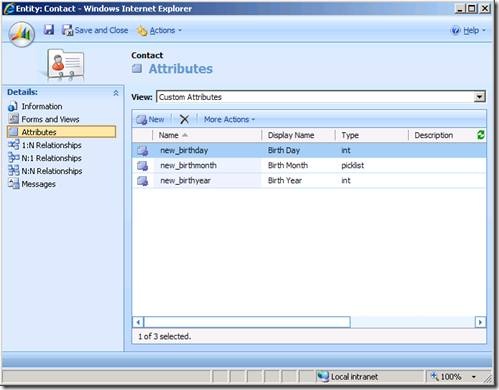Screen dimensions: 499x390
Task: Collapse the Details section chevron
Action: pyautogui.click(x=116, y=93)
